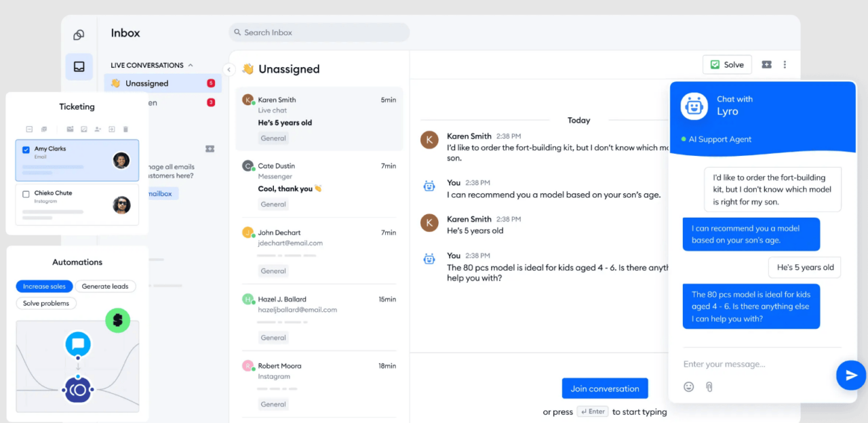The width and height of the screenshot is (868, 423).
Task: Collapse the conversation list with the left chevron
Action: pyautogui.click(x=229, y=69)
